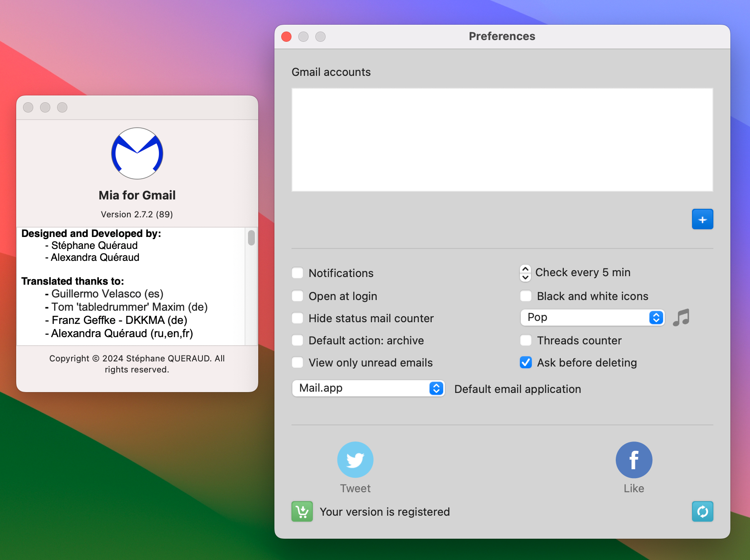Click 'Version 2.7.2 (89)' text
Screen dimensions: 750x560
(137, 214)
